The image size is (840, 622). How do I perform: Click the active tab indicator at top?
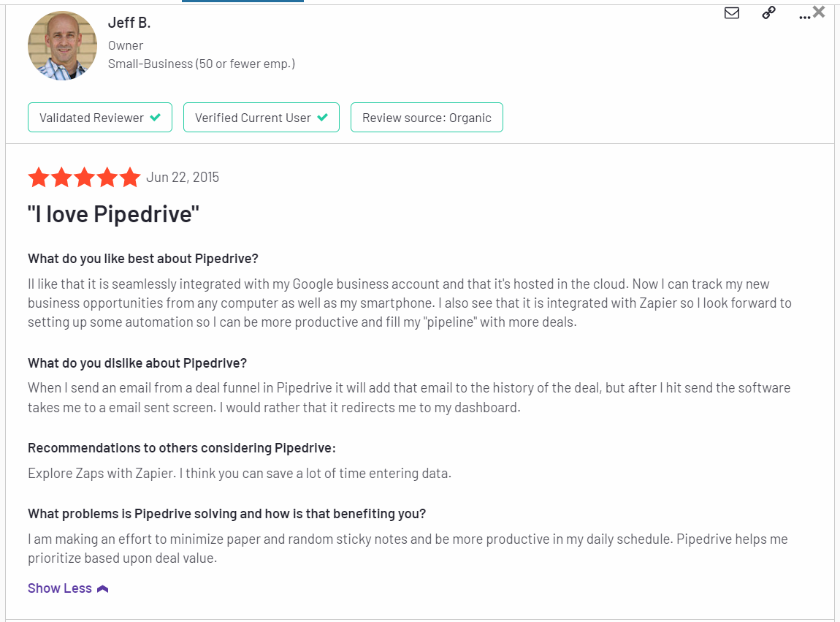point(243,1)
